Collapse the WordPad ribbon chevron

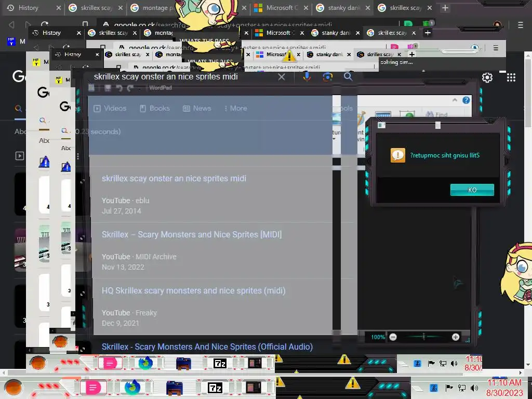pos(455,100)
